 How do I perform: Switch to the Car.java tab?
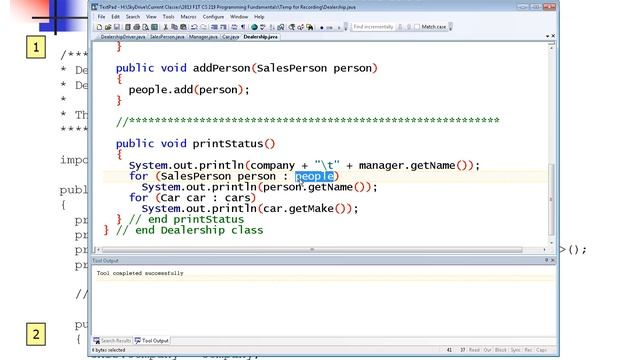tap(230, 37)
